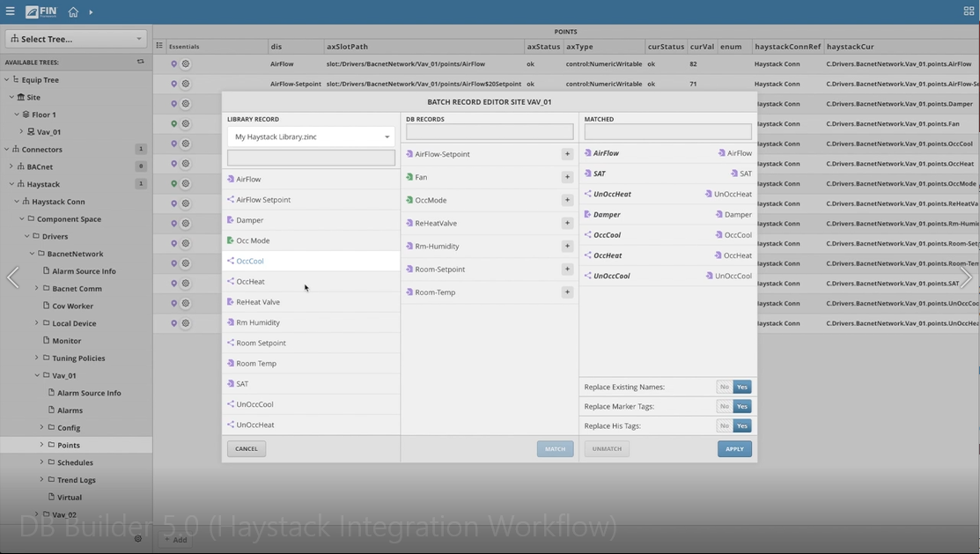
Task: Expand the Tuning Policies folder
Action: (37, 358)
